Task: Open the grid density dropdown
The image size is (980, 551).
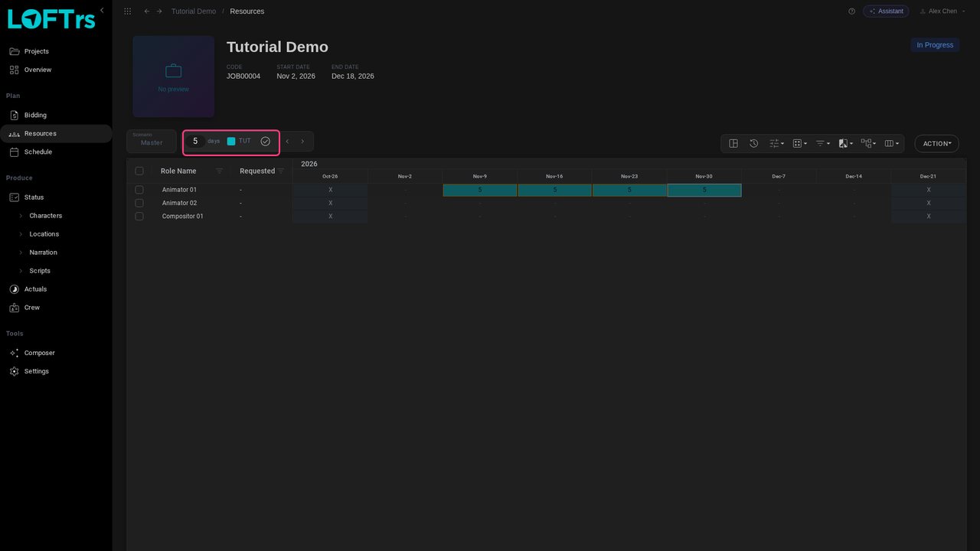Action: pyautogui.click(x=799, y=143)
